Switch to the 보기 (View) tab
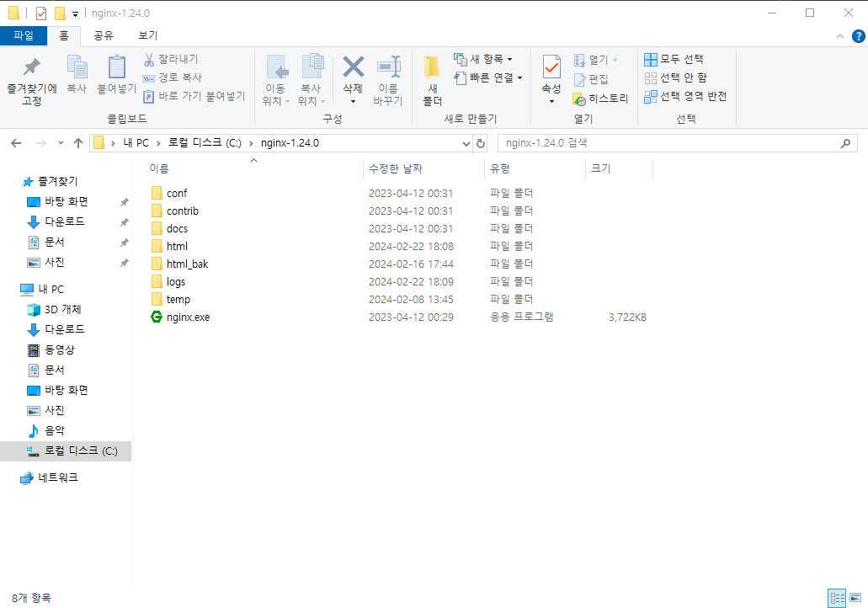The width and height of the screenshot is (868, 608). pos(148,35)
